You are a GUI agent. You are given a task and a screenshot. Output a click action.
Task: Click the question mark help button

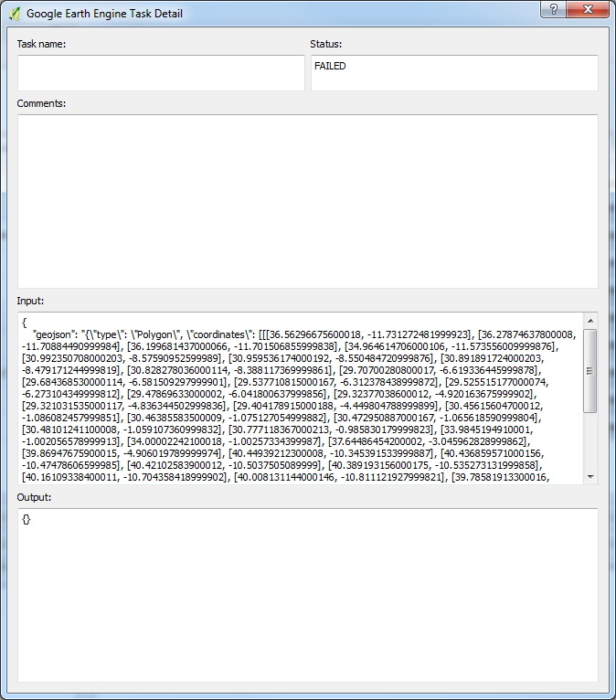(551, 10)
